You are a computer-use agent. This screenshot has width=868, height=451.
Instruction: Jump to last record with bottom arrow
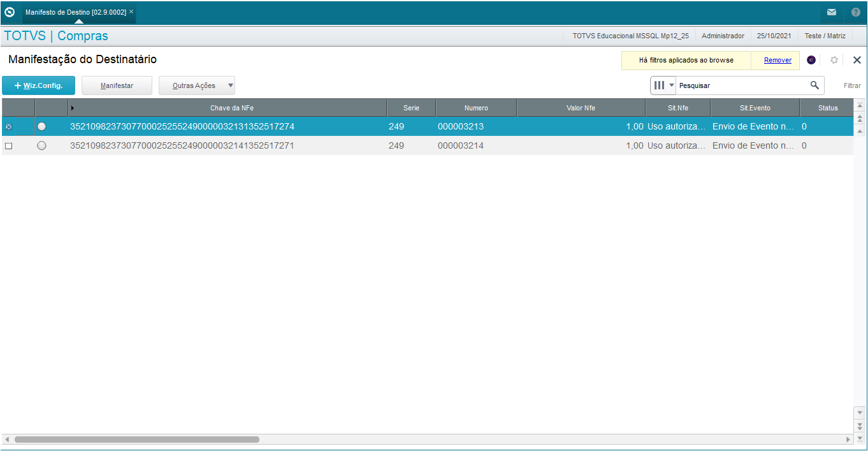[860, 438]
